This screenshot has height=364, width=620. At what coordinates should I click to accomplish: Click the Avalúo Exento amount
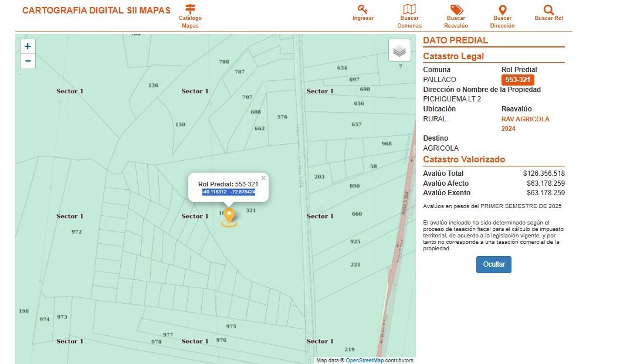[546, 193]
